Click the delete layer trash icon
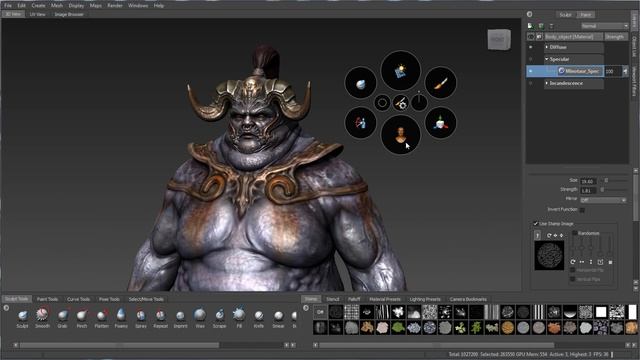 click(551, 26)
